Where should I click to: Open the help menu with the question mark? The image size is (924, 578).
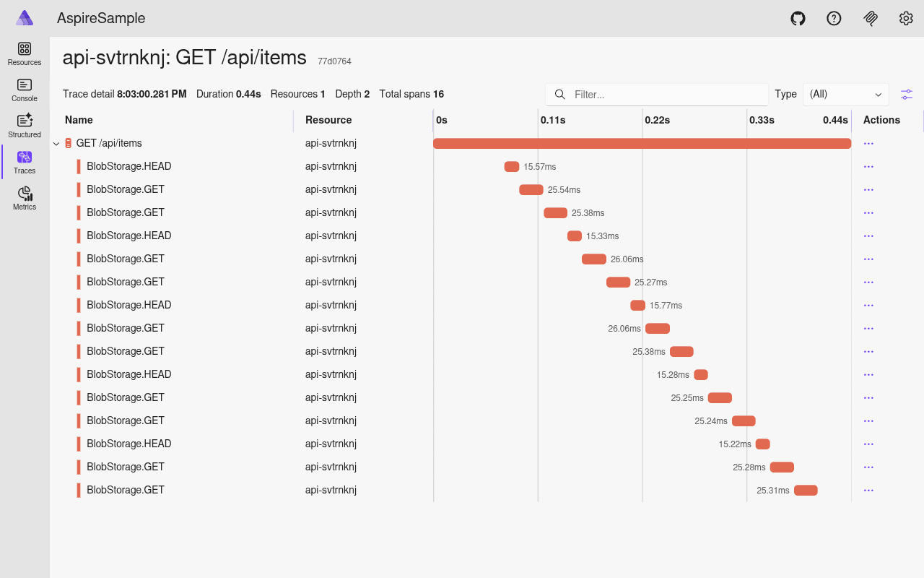(834, 18)
